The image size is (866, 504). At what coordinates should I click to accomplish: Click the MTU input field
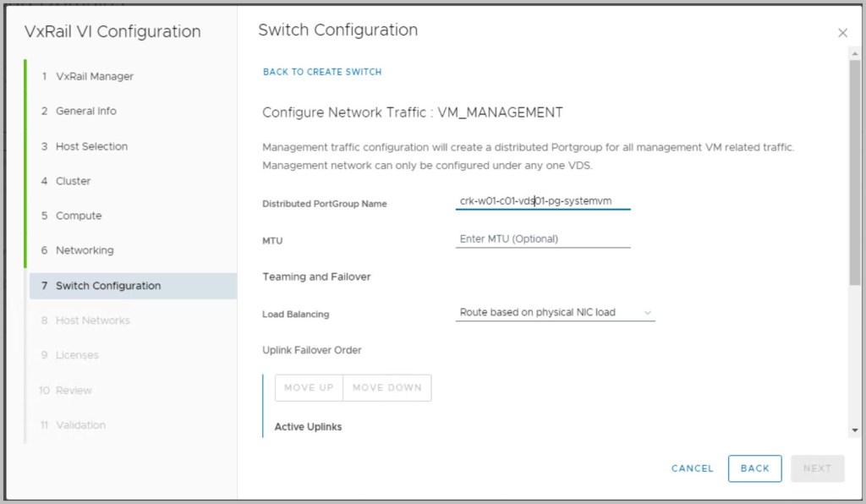point(543,239)
